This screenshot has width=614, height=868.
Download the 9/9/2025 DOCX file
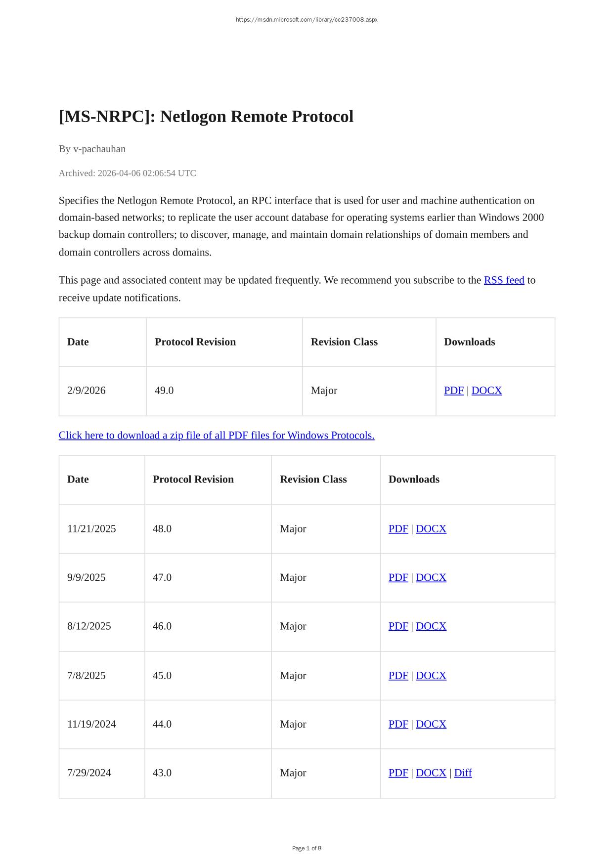pyautogui.click(x=431, y=577)
